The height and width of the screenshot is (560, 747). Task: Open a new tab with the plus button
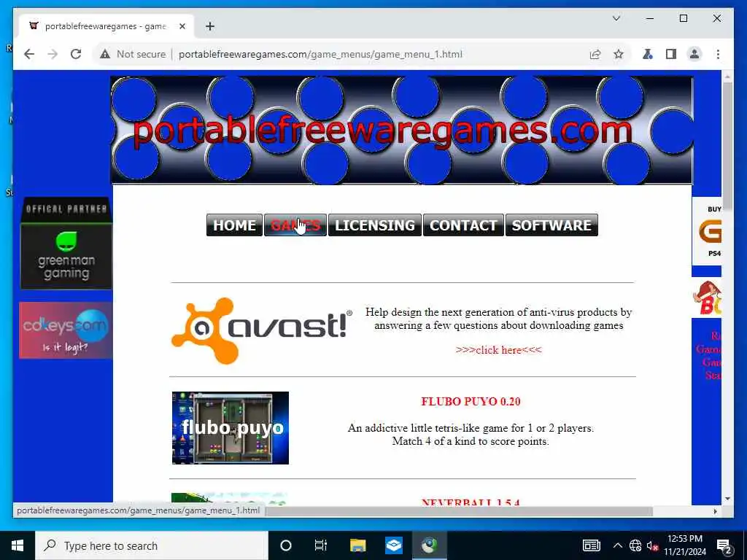210,26
